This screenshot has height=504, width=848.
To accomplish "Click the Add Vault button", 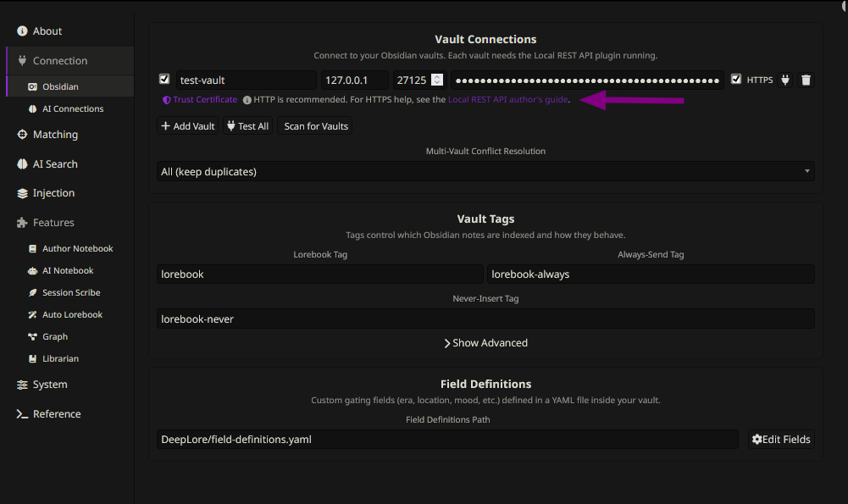I will pyautogui.click(x=188, y=126).
